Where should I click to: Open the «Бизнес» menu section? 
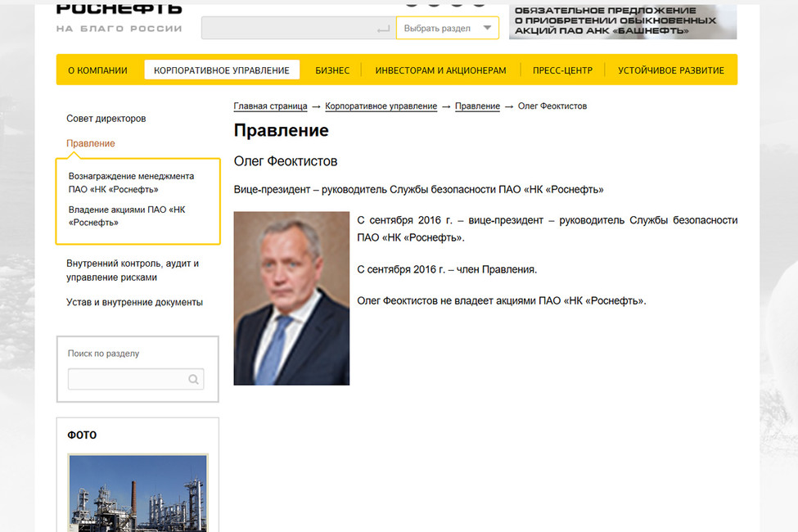(x=332, y=70)
